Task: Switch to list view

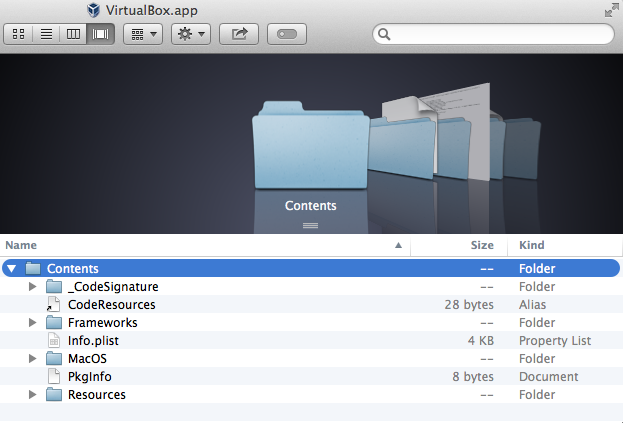Action: pyautogui.click(x=46, y=34)
